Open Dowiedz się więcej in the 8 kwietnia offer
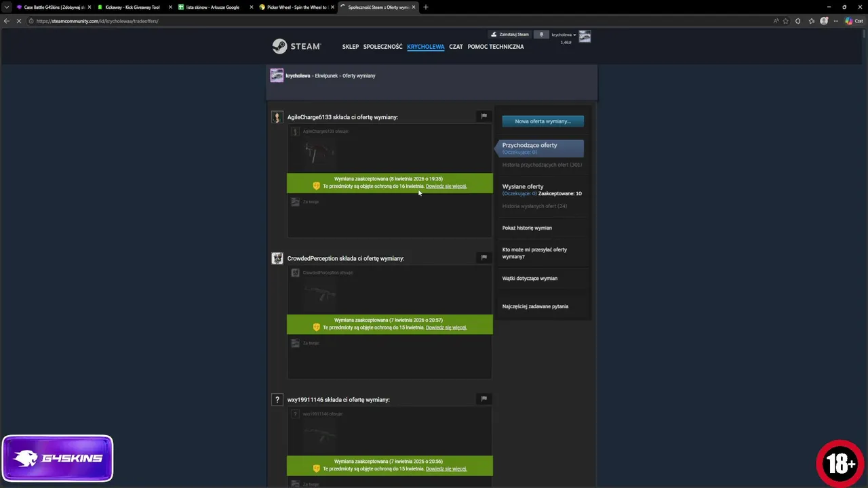The width and height of the screenshot is (868, 488). (x=446, y=186)
